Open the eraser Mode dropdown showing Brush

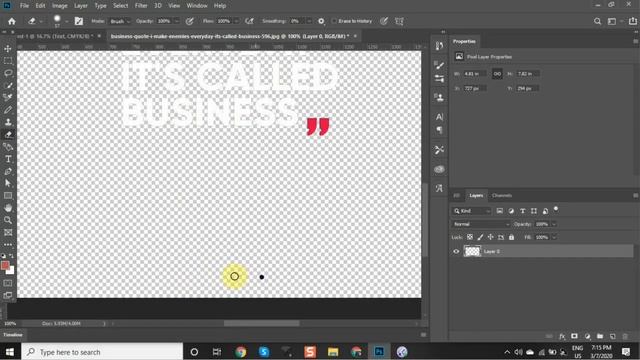tap(120, 21)
